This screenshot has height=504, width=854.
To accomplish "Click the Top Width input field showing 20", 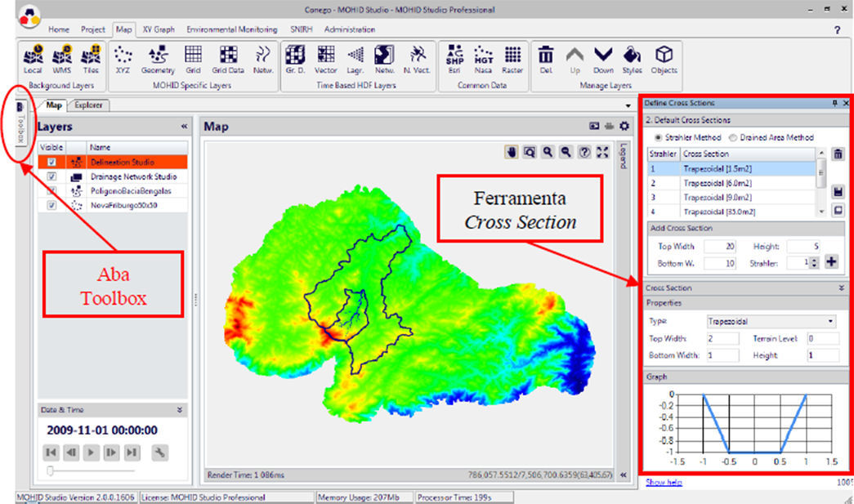I will coord(719,245).
